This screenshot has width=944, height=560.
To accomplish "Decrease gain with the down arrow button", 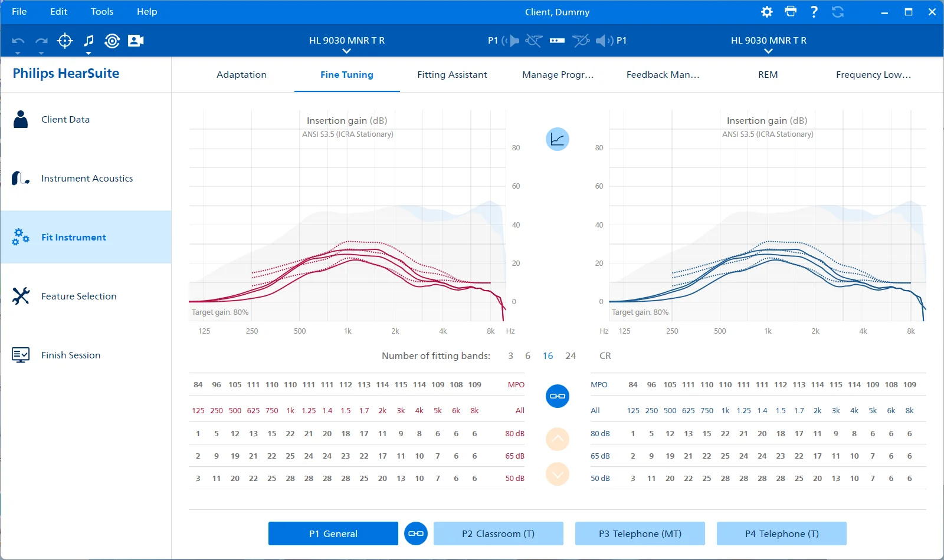I will 558,474.
